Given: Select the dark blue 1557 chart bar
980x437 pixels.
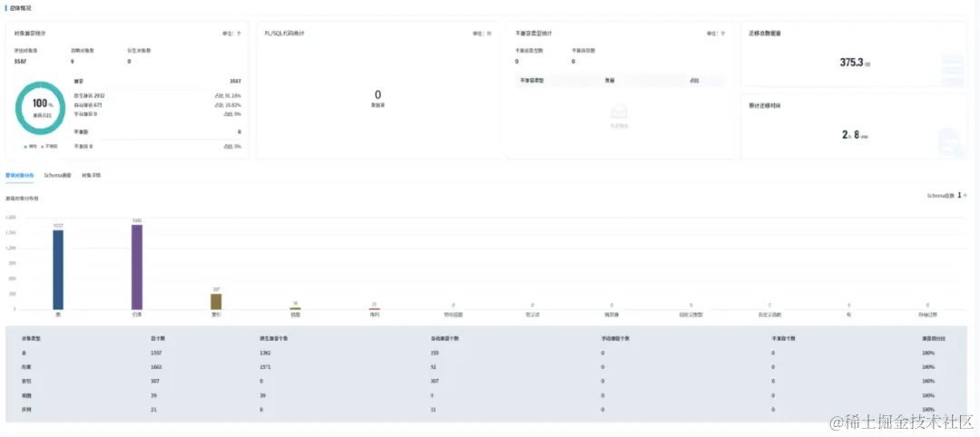Looking at the screenshot, I should (58, 269).
